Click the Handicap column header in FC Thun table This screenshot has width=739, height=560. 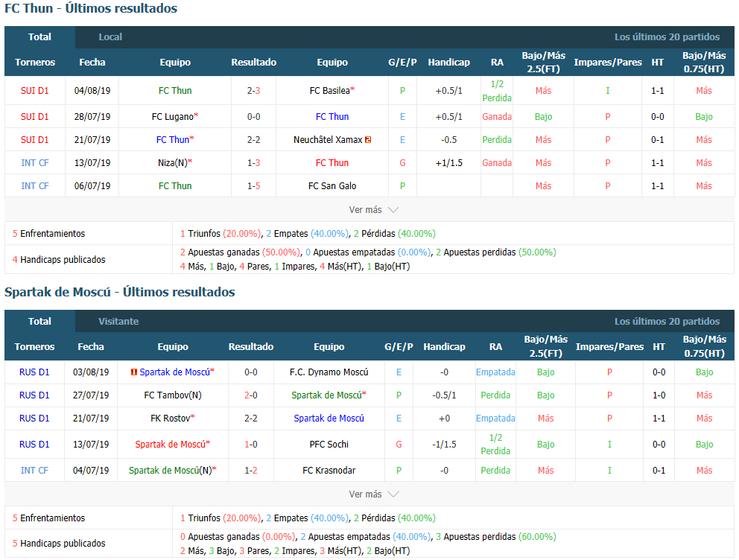[x=448, y=62]
